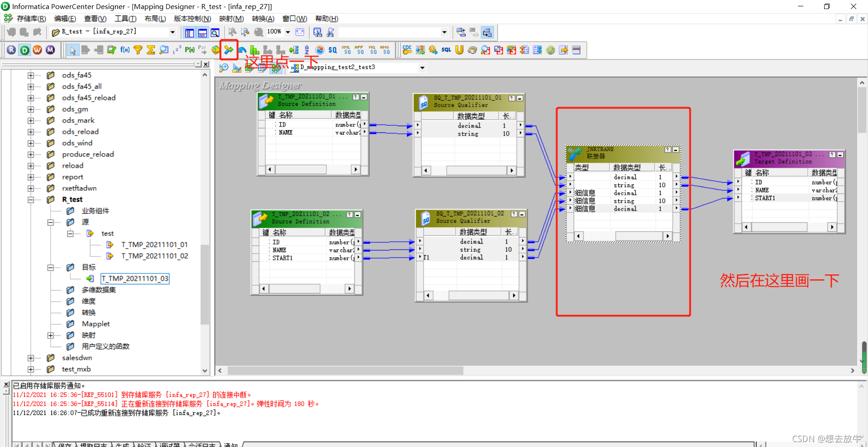Screen dimensions: 868x447
Task: Select the produce_reload folder
Action: point(88,154)
